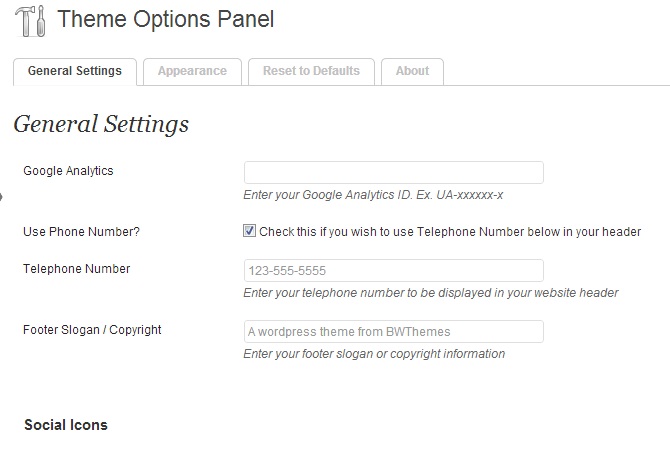670x463 pixels.
Task: Click the tools icon beside Theme Options Panel
Action: [31, 20]
